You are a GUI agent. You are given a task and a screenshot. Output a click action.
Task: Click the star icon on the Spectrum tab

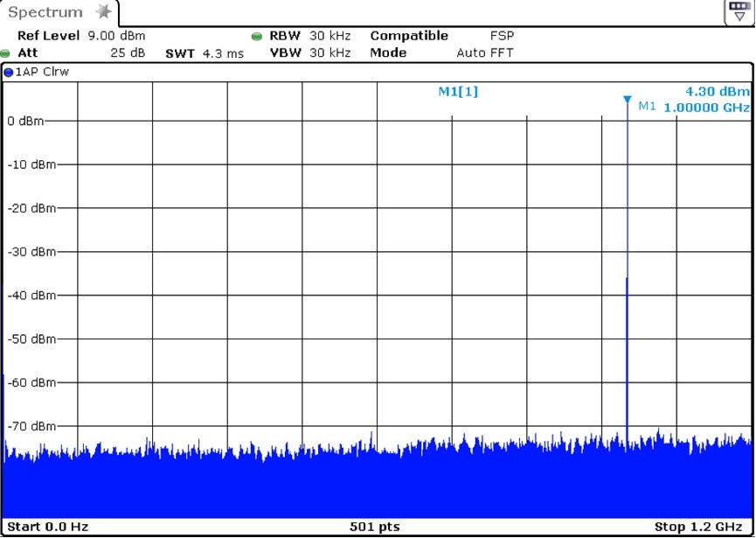[x=104, y=12]
